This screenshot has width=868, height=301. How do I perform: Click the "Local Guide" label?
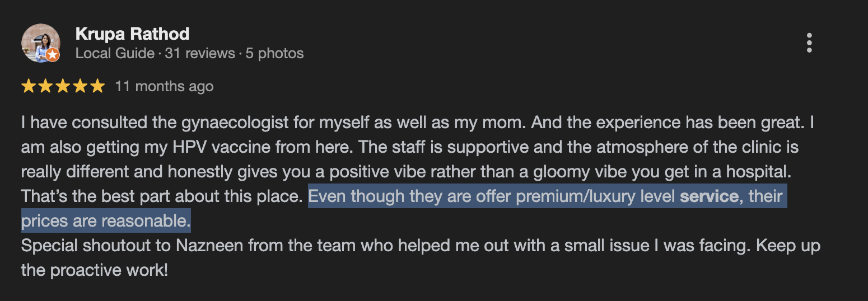point(115,54)
